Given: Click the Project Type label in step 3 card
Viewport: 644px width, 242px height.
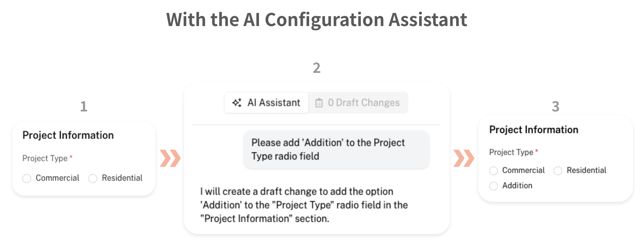Looking at the screenshot, I should point(511,152).
